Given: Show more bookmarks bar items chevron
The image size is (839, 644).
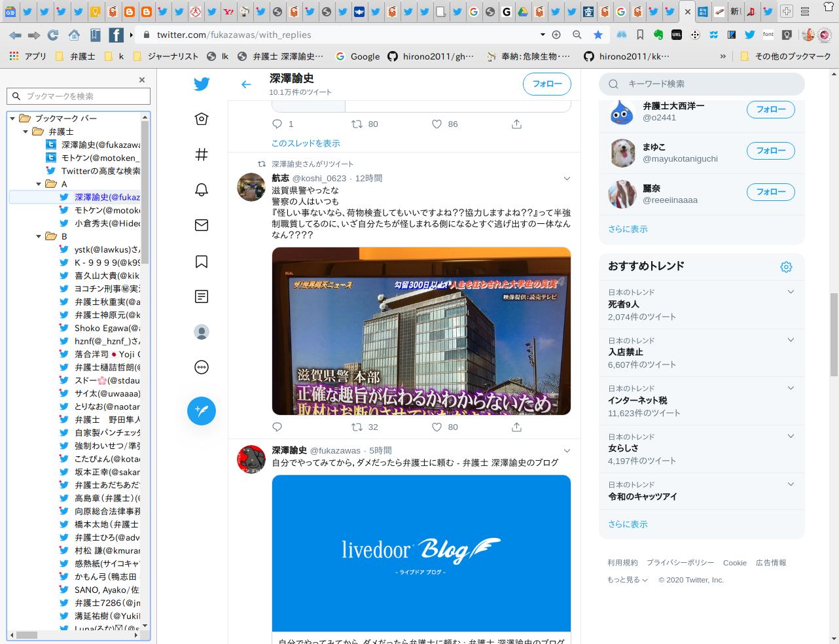Looking at the screenshot, I should point(723,56).
